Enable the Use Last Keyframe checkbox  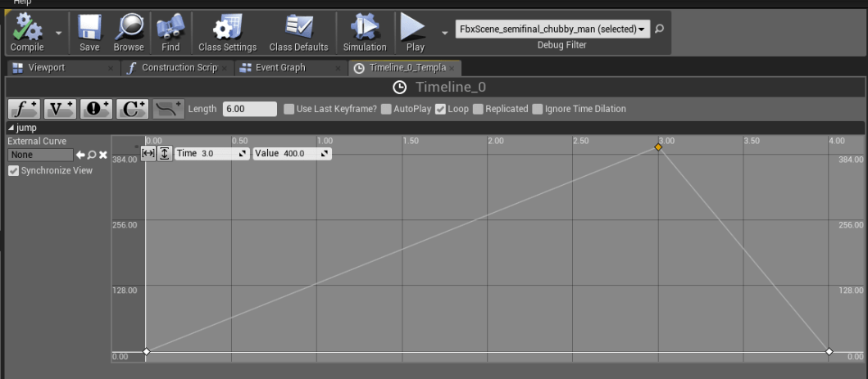pos(289,109)
